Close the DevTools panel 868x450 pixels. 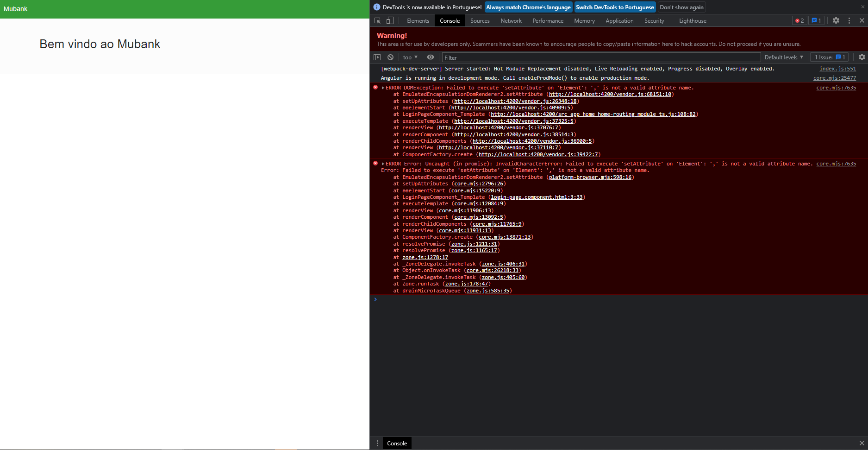(x=862, y=20)
